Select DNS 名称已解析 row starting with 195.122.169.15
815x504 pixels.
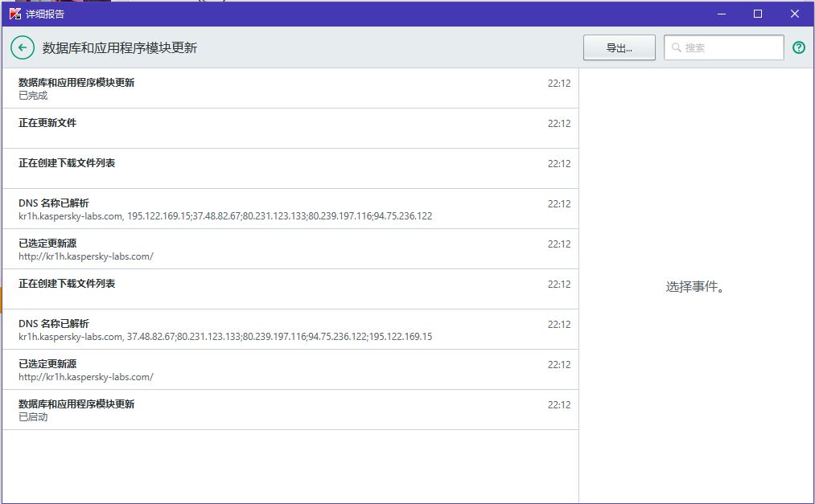(290, 209)
